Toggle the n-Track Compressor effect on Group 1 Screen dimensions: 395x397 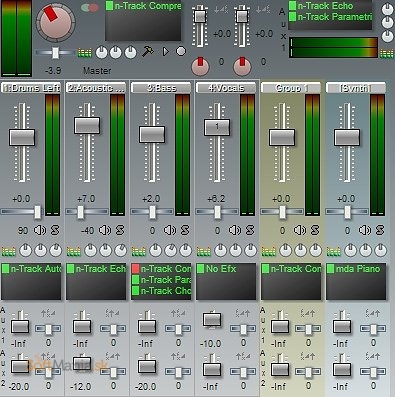[x=265, y=269]
